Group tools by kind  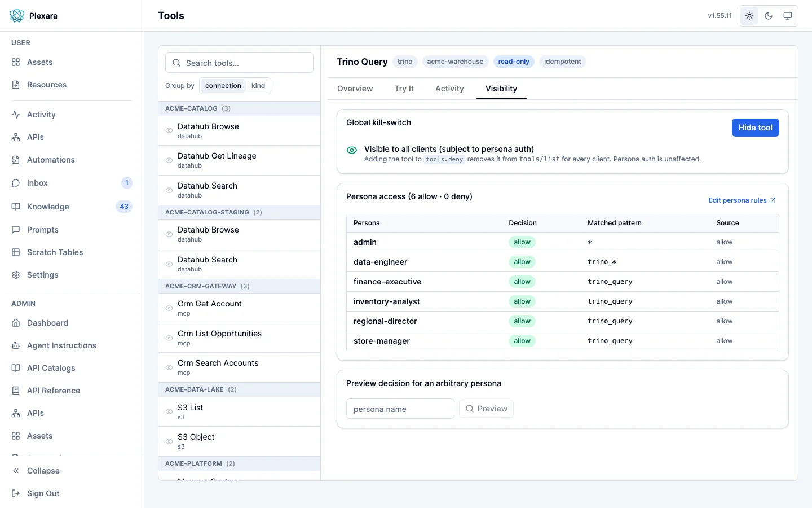pos(258,86)
